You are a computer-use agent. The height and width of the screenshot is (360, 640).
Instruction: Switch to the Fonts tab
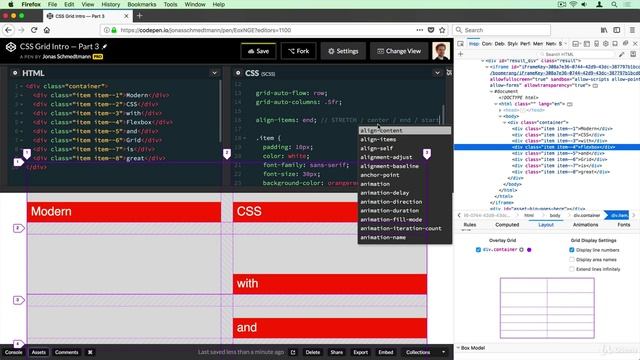tap(624, 225)
